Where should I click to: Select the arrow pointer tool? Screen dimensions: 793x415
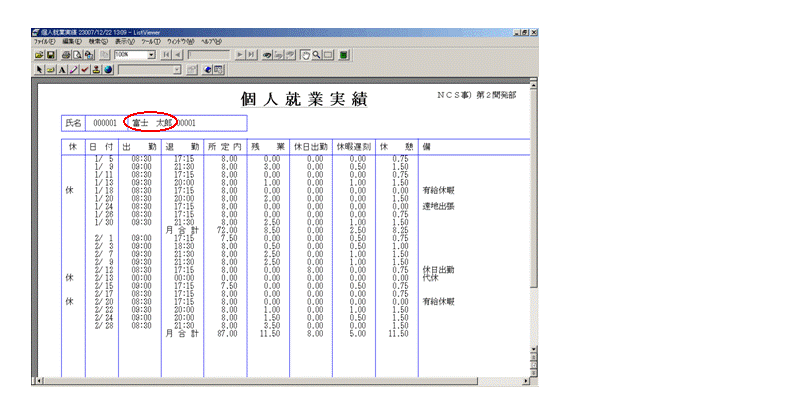click(x=37, y=69)
